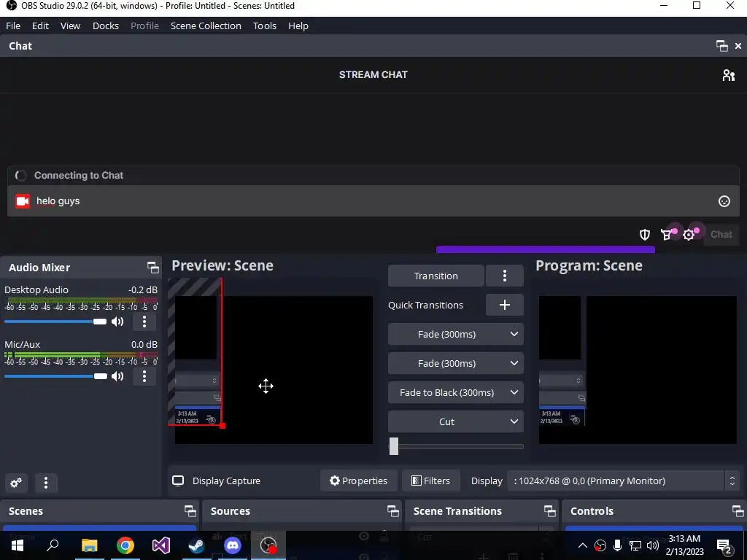This screenshot has height=560, width=747.
Task: Open the Audio Mixer menu dots
Action: (x=46, y=483)
